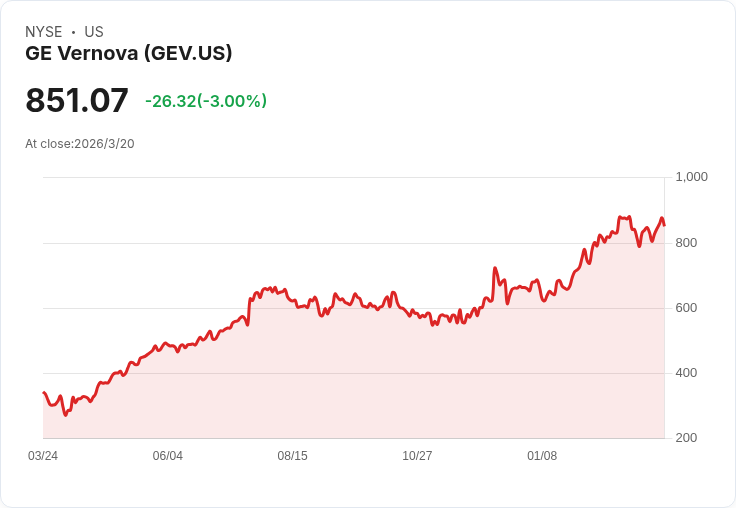Click the GE Vernova (GEV.US) title
Image resolution: width=736 pixels, height=508 pixels.
point(129,53)
